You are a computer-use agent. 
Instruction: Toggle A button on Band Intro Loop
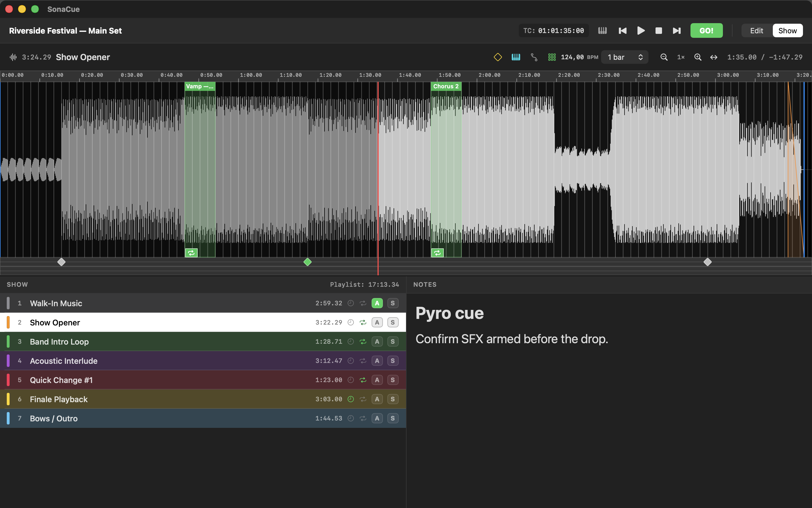click(377, 341)
